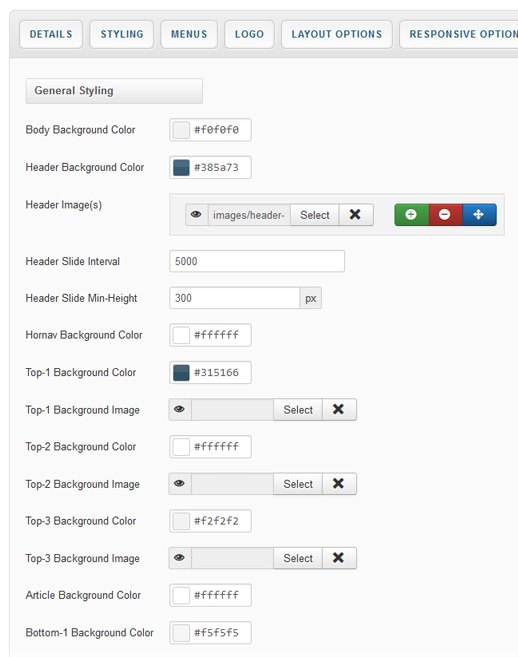Clear the Top-3 Background Image with X
518x657 pixels.
click(x=339, y=558)
